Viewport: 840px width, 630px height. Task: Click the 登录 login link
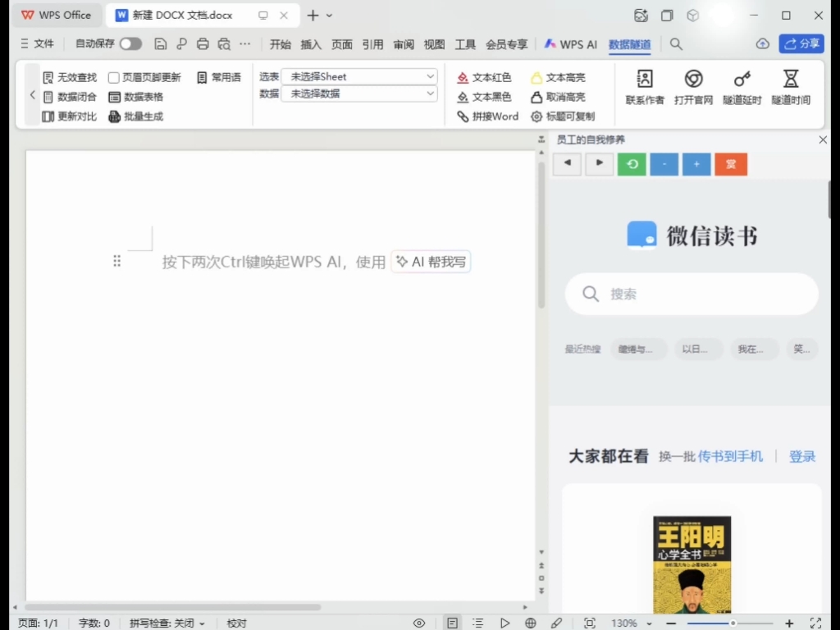(802, 456)
